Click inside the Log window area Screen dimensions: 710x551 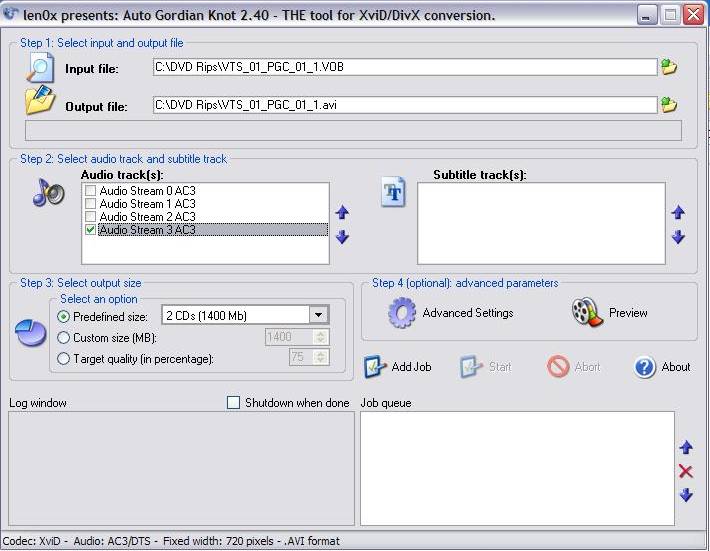coord(181,469)
